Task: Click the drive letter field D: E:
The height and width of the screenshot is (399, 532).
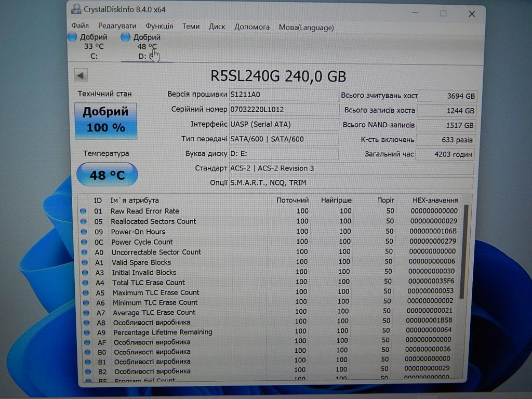Action: [284, 153]
